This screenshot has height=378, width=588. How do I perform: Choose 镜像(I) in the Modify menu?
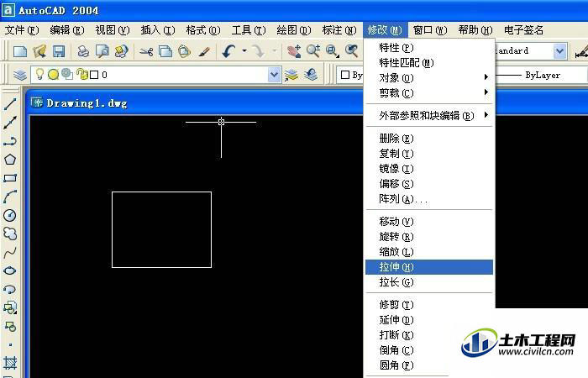(x=429, y=169)
